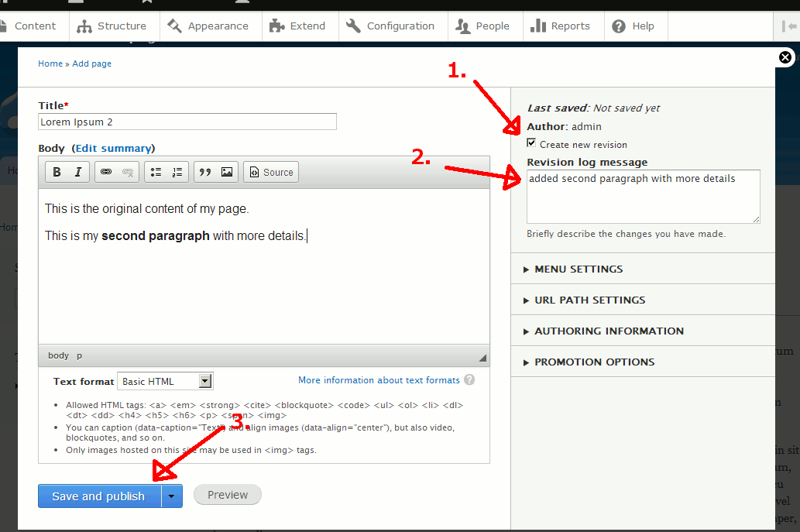
Task: Click the Unlink icon in editor toolbar
Action: pyautogui.click(x=128, y=173)
